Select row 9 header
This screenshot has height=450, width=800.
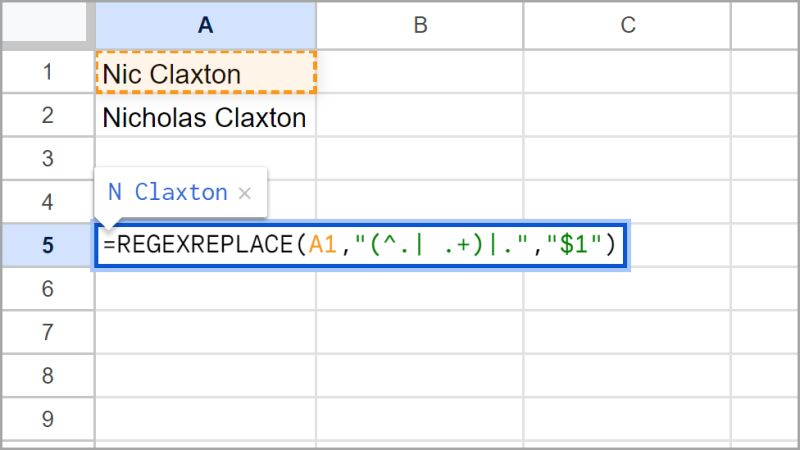(48, 419)
